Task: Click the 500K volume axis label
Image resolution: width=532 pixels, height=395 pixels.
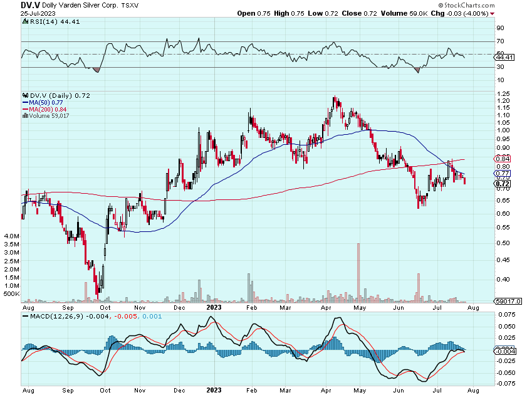Action: pyautogui.click(x=11, y=294)
